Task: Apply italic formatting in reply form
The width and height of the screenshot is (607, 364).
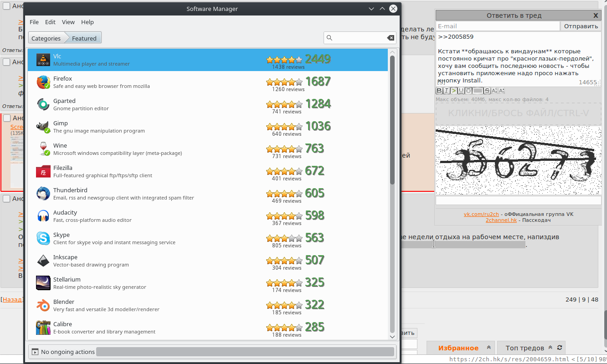Action: click(x=447, y=91)
